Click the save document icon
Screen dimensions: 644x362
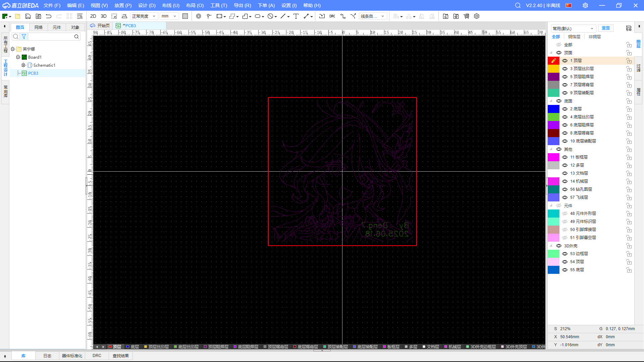tap(28, 16)
